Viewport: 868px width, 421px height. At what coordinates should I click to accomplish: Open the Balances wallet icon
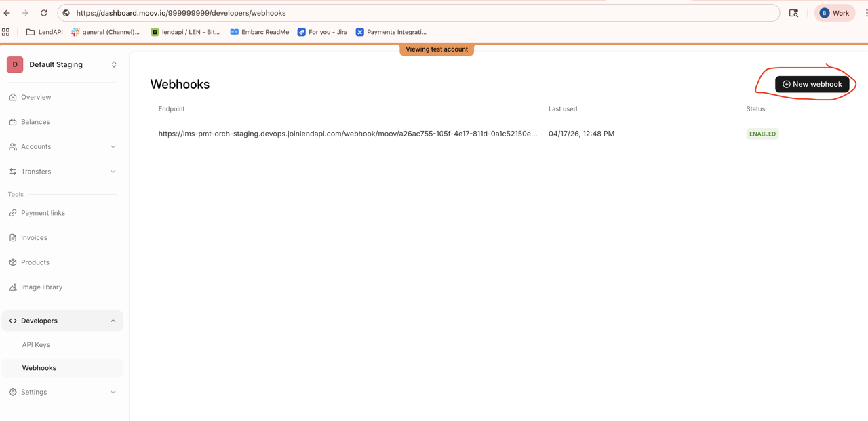click(x=13, y=122)
